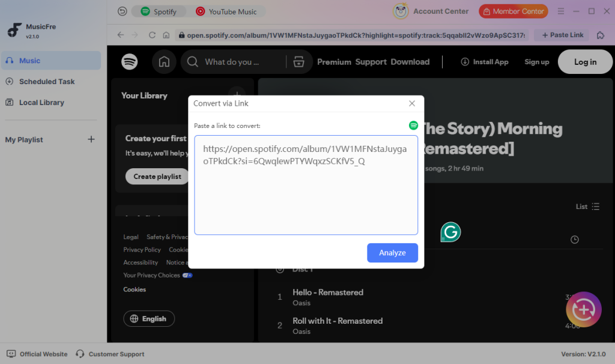Click the Log in button

(585, 62)
